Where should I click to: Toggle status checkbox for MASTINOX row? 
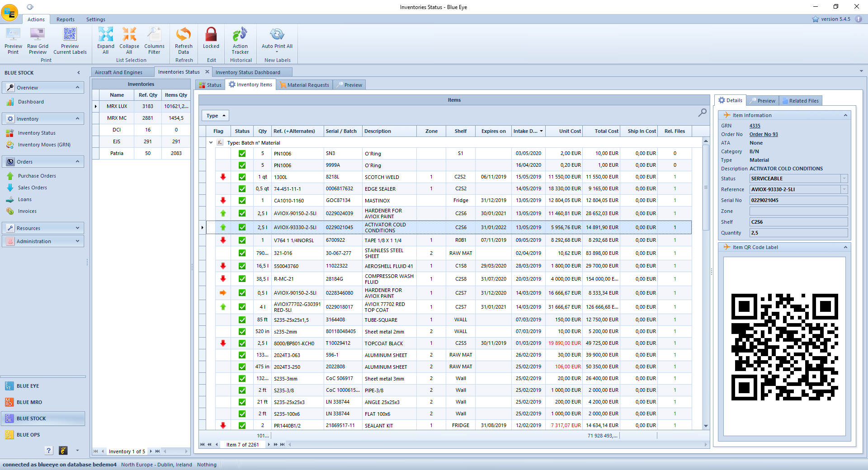click(242, 201)
